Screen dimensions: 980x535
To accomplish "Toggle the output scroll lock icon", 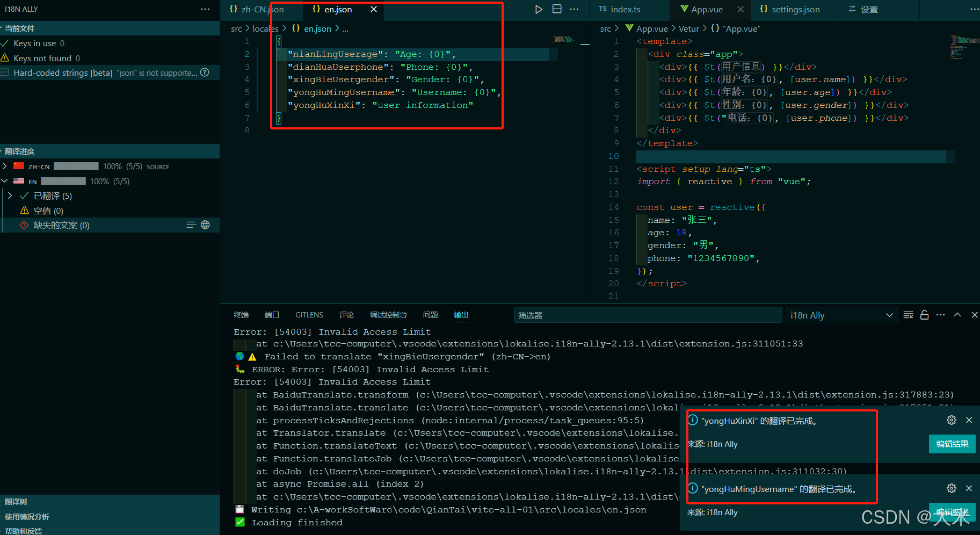I will pos(924,315).
